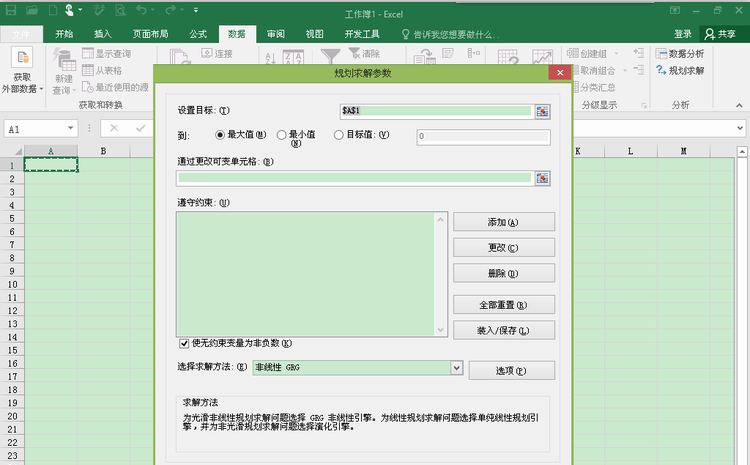750x465 pixels.
Task: Click the 选项 button
Action: 511,370
